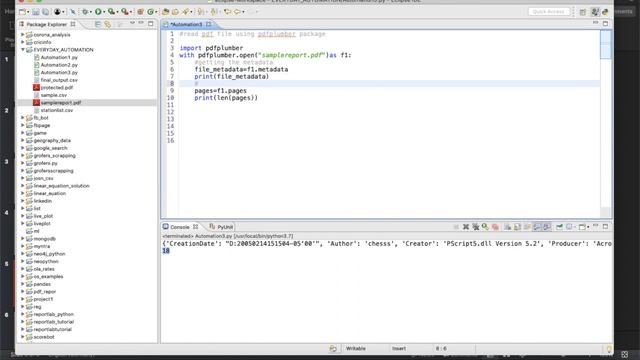The width and height of the screenshot is (640, 360).
Task: Toggle Show Console on standard error change
Action: pyautogui.click(x=547, y=227)
